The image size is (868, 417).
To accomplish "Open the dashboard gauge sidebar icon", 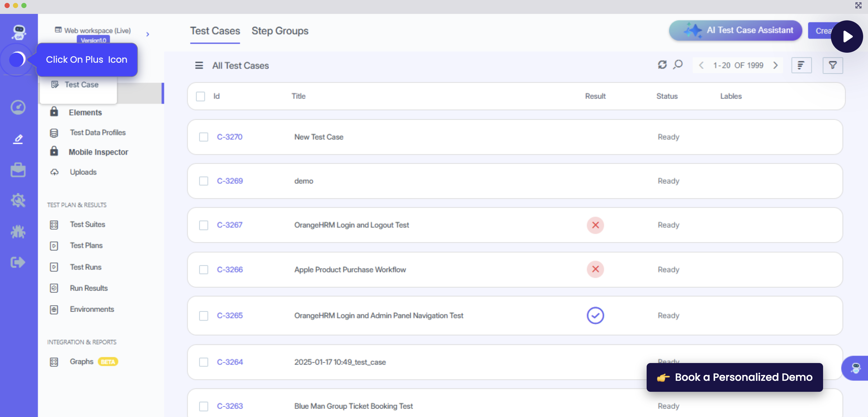I will point(18,108).
